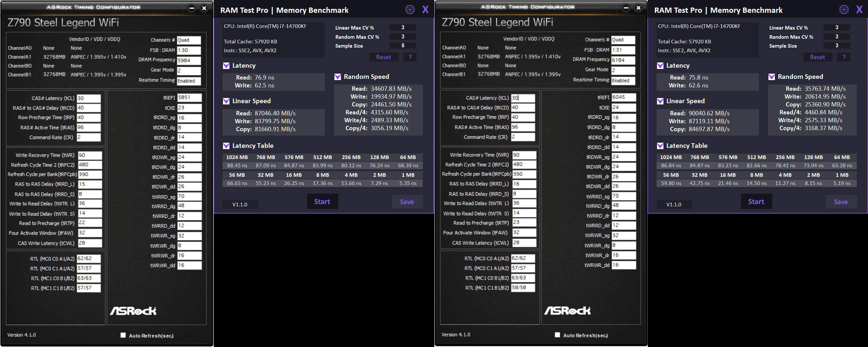Viewport: 868px width, 347px height.
Task: Click Save in right RAM Test Pro window
Action: 841,202
